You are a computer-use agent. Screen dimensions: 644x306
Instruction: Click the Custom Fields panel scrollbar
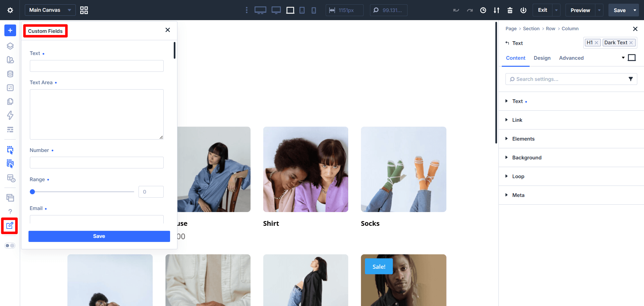(174, 50)
